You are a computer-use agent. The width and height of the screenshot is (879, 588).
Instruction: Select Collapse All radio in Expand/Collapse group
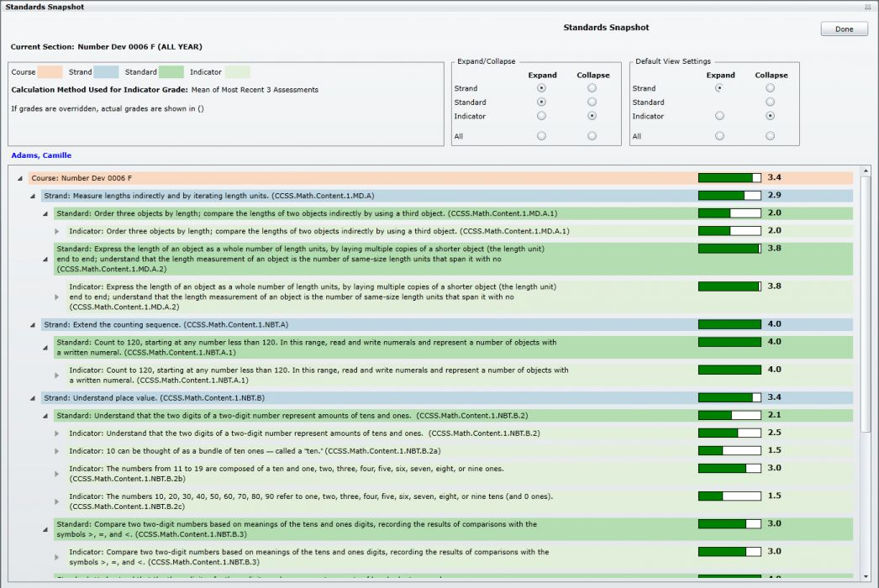592,135
